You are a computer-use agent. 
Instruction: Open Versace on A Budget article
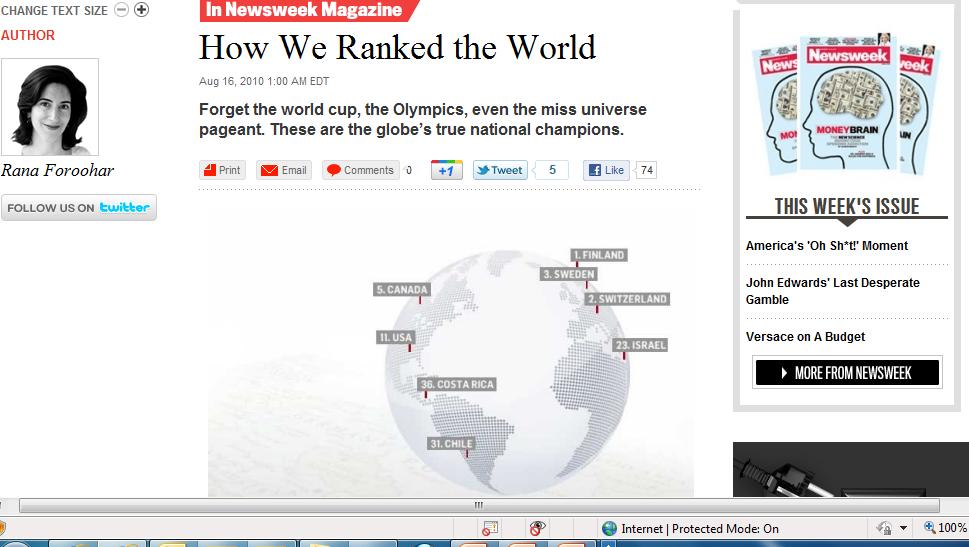(805, 337)
